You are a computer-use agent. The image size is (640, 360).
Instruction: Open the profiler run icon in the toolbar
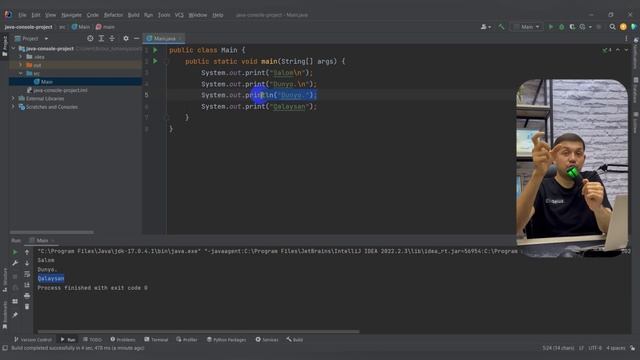pos(582,27)
